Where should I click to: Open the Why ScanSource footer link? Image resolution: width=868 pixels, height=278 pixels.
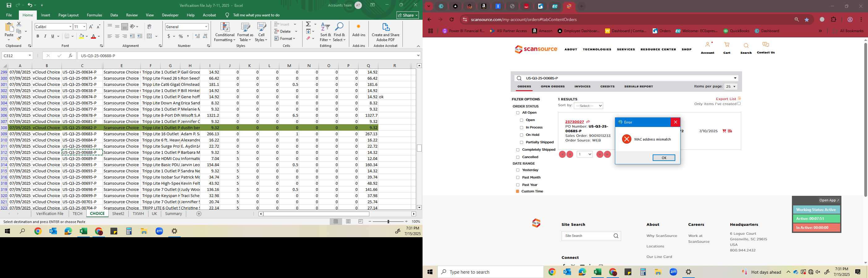(x=661, y=236)
